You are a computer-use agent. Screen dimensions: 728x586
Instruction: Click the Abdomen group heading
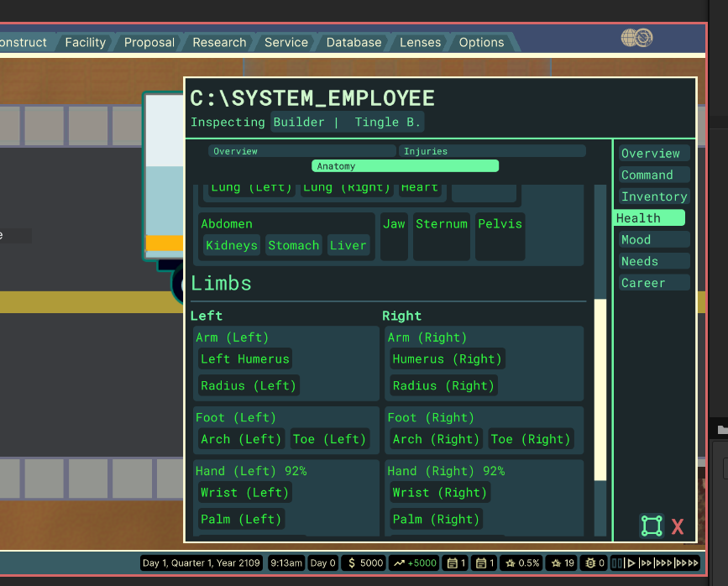coord(227,224)
